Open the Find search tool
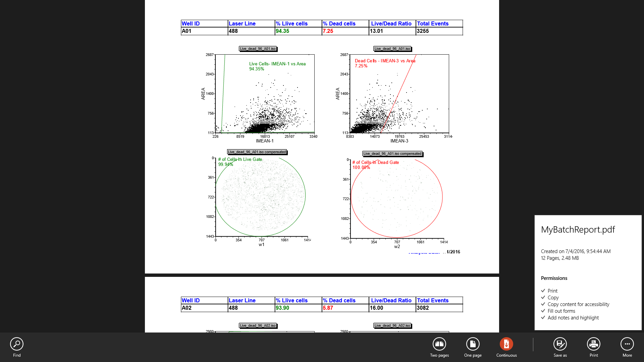Image resolution: width=644 pixels, height=362 pixels. click(16, 344)
